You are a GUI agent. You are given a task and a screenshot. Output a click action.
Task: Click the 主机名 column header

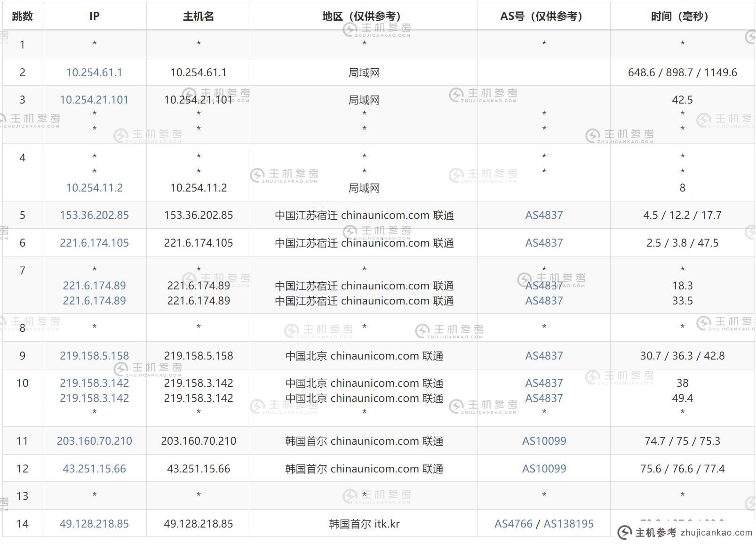pos(199,16)
